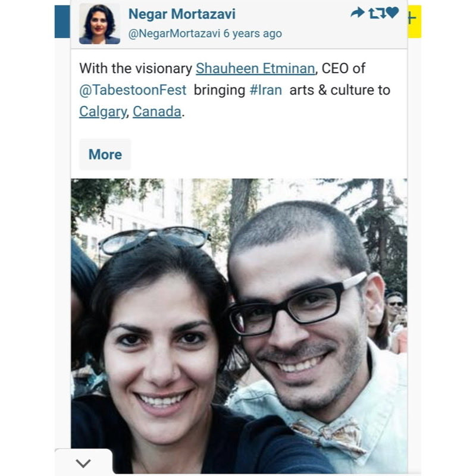Follow the Canada link
The width and height of the screenshot is (476, 476).
pyautogui.click(x=157, y=112)
